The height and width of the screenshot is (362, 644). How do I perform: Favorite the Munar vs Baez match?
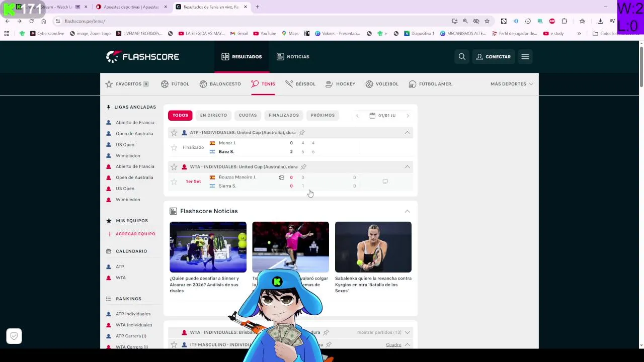click(x=174, y=147)
